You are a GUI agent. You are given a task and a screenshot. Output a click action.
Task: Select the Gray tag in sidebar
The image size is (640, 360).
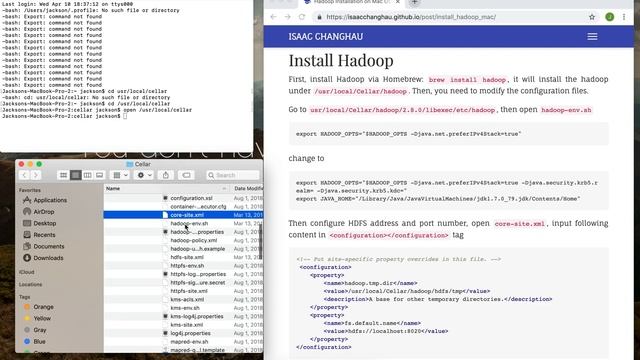pos(35,329)
